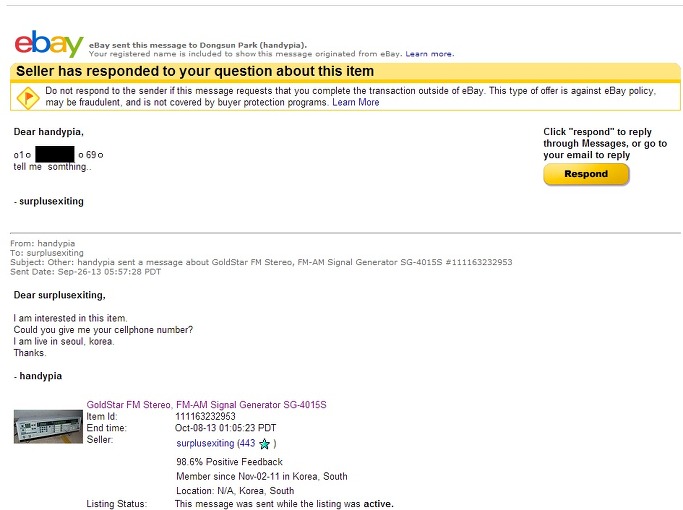Viewport: 683px width, 510px height.
Task: Click the 'Dear handypia,' greeting
Action: [48, 132]
